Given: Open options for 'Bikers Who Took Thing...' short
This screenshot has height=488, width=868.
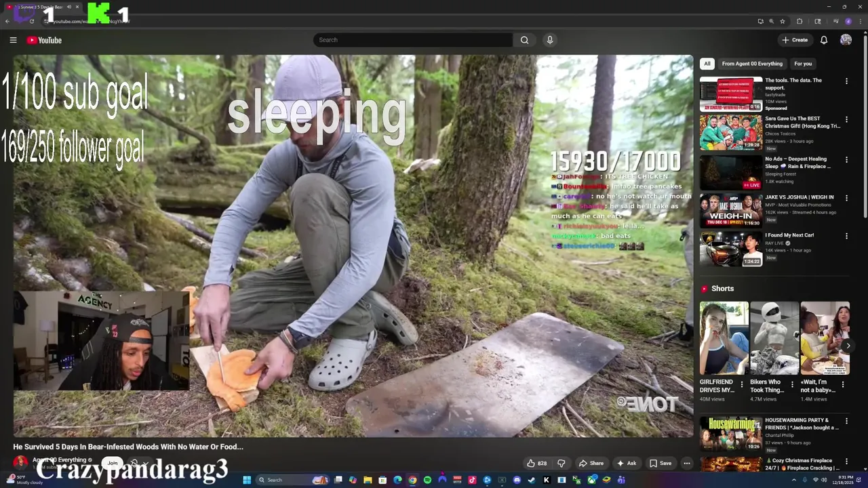Looking at the screenshot, I should (x=792, y=384).
